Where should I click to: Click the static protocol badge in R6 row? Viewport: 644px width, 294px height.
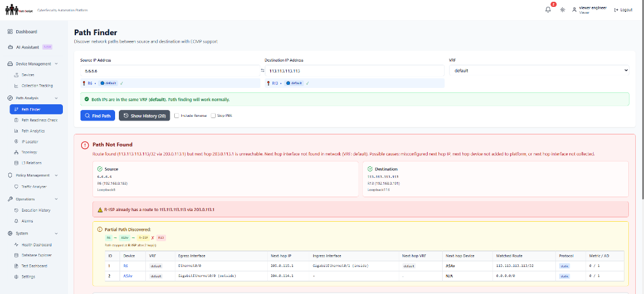565,266
